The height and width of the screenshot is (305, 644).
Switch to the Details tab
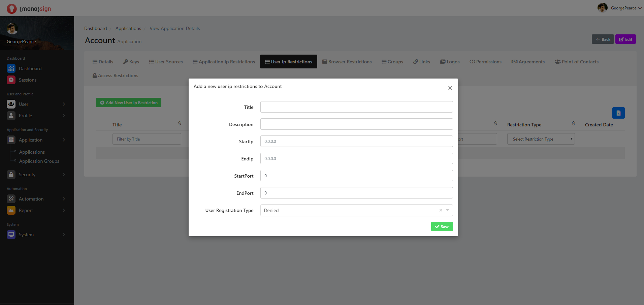point(103,62)
